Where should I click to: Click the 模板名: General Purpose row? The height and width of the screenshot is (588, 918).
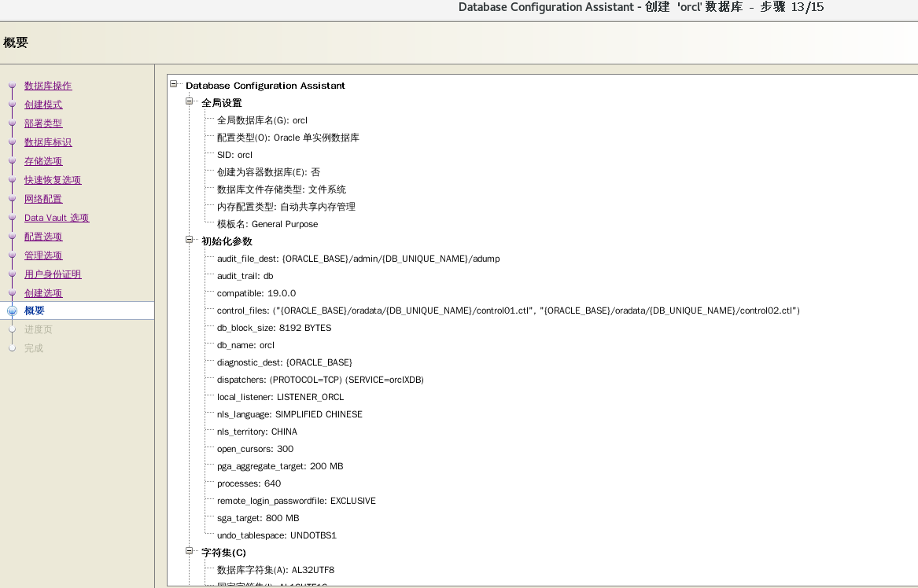267,224
